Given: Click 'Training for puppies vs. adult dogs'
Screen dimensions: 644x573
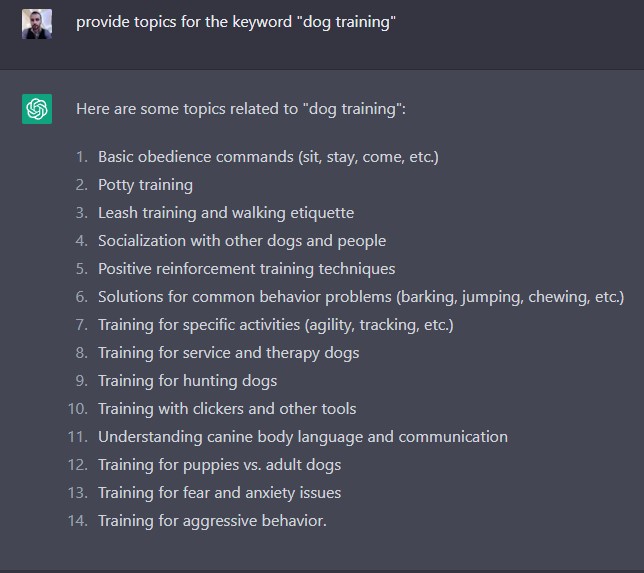Looking at the screenshot, I should click(x=219, y=465).
